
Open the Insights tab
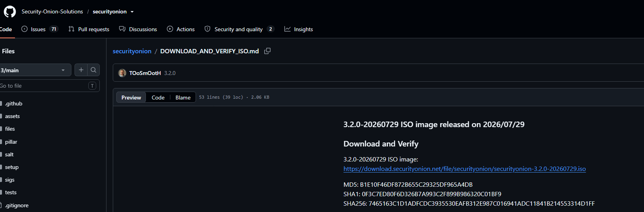pyautogui.click(x=299, y=29)
